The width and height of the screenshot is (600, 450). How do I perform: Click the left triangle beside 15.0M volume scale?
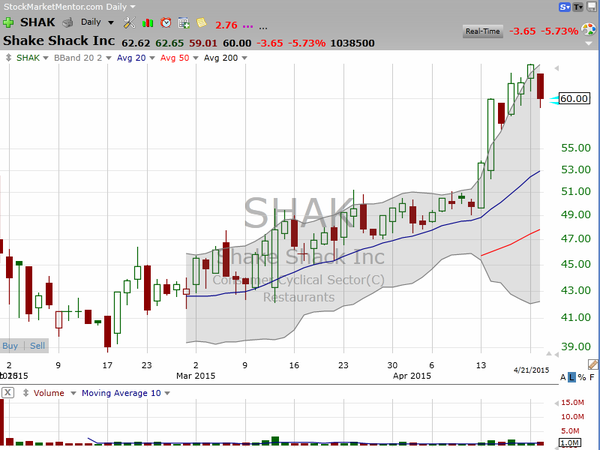pyautogui.click(x=556, y=403)
